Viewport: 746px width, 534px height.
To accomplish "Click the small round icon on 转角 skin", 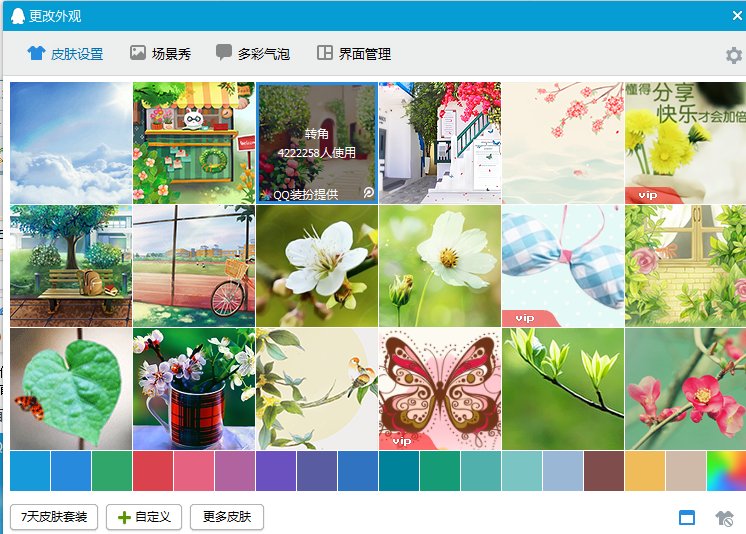I will 369,193.
